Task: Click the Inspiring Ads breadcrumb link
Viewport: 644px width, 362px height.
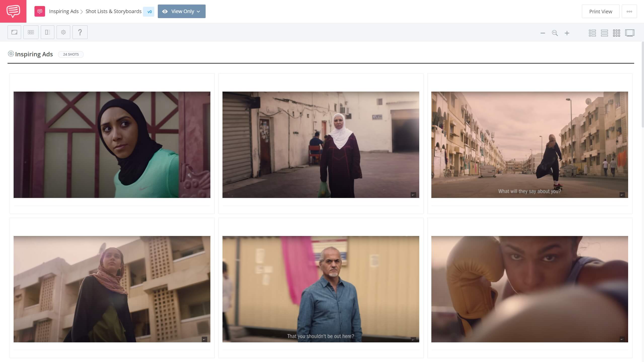Action: pos(64,11)
